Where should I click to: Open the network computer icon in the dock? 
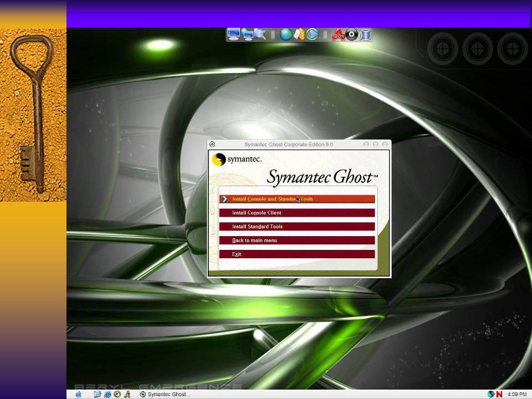248,34
